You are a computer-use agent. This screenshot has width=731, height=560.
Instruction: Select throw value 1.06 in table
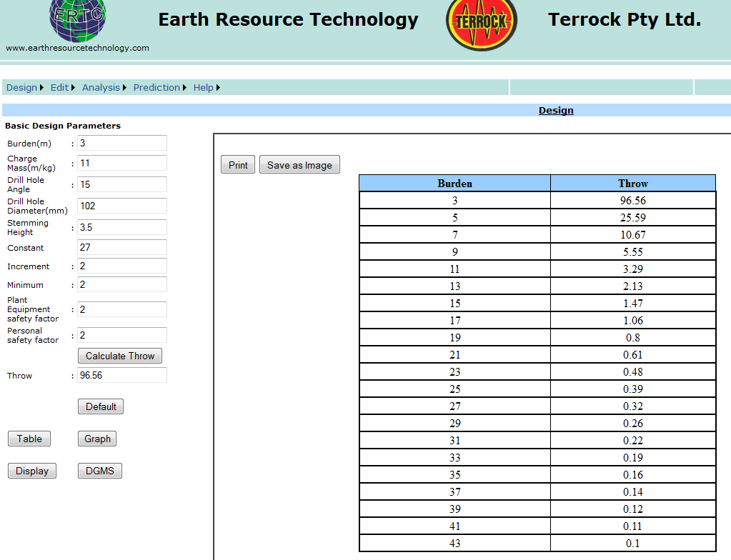[x=633, y=321]
